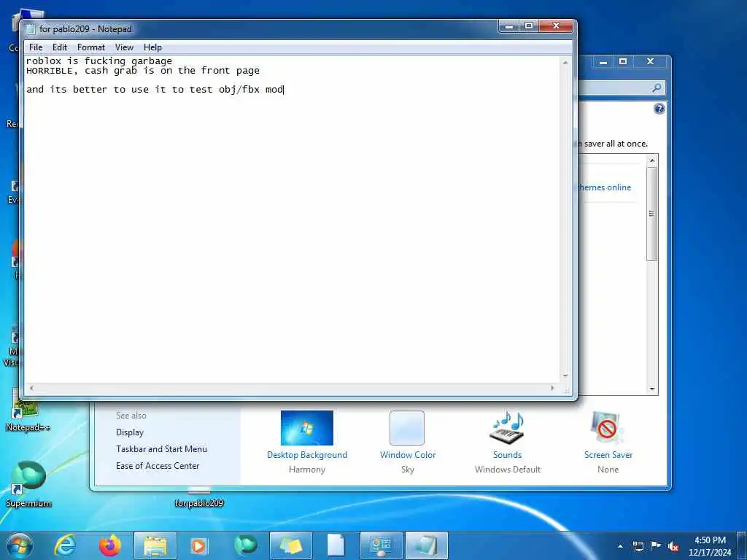Close the Notepad window
747x560 pixels.
pyautogui.click(x=555, y=26)
